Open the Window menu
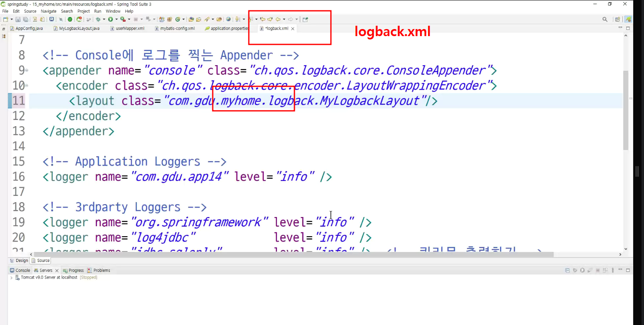Screen dimensions: 644x325 [x=113, y=11]
